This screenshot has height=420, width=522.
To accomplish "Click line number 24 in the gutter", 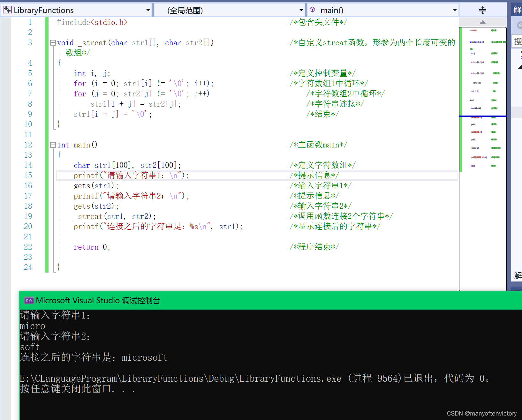I will tap(28, 267).
